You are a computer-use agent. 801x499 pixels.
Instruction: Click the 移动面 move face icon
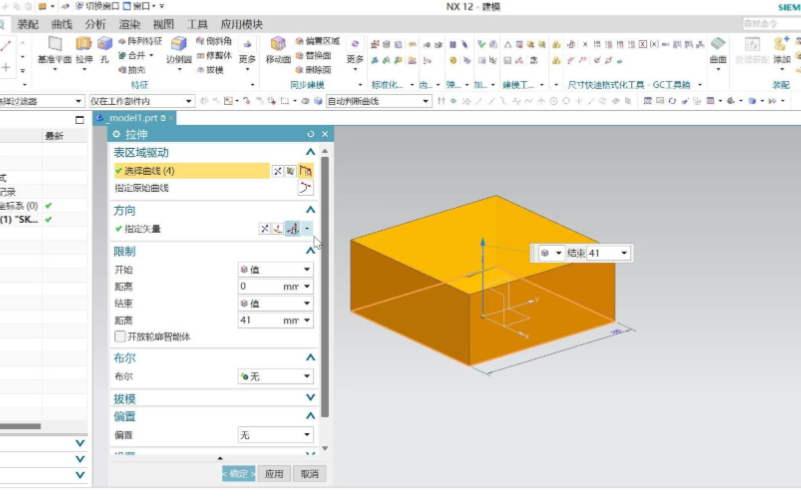[x=278, y=44]
